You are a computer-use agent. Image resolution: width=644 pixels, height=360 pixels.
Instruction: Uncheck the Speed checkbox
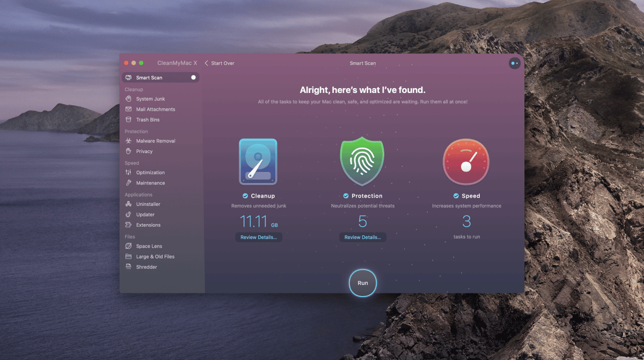[x=456, y=196]
